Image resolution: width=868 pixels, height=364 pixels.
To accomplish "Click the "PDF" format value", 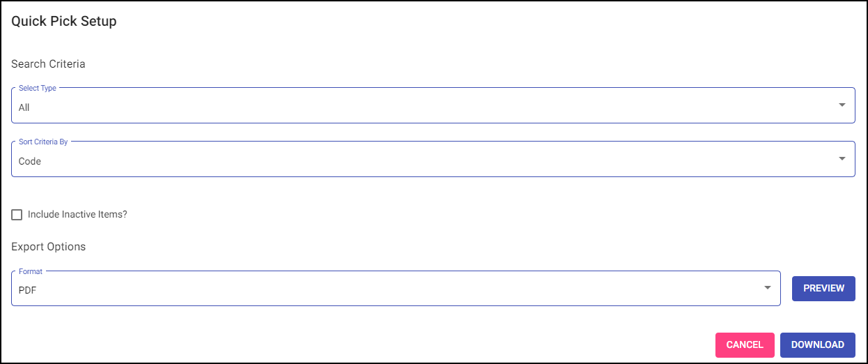I will [x=27, y=290].
